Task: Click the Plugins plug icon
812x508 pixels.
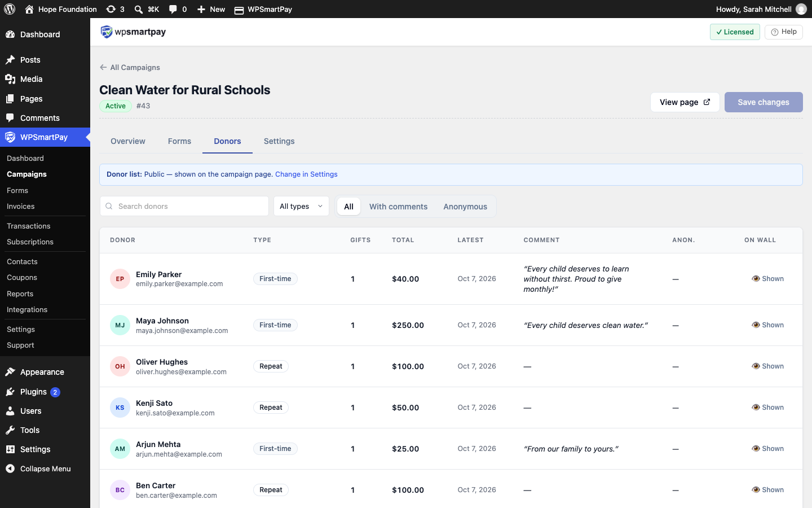Action: point(10,392)
